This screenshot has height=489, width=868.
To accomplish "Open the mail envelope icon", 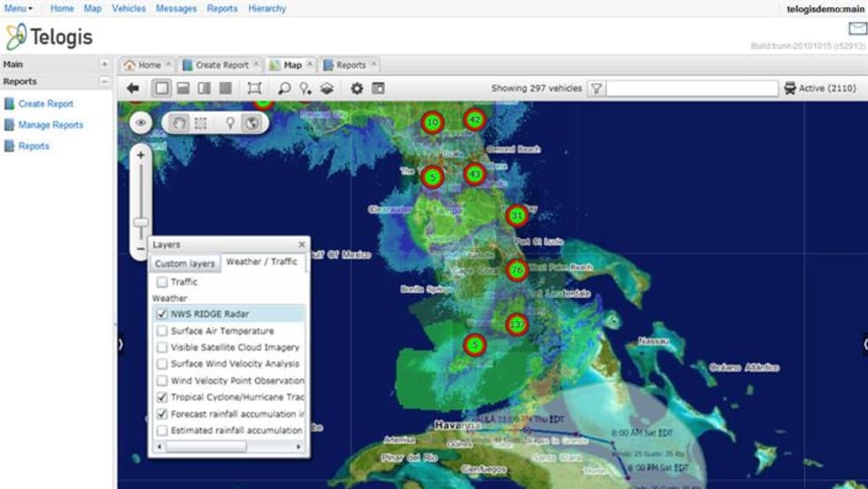I will point(856,29).
